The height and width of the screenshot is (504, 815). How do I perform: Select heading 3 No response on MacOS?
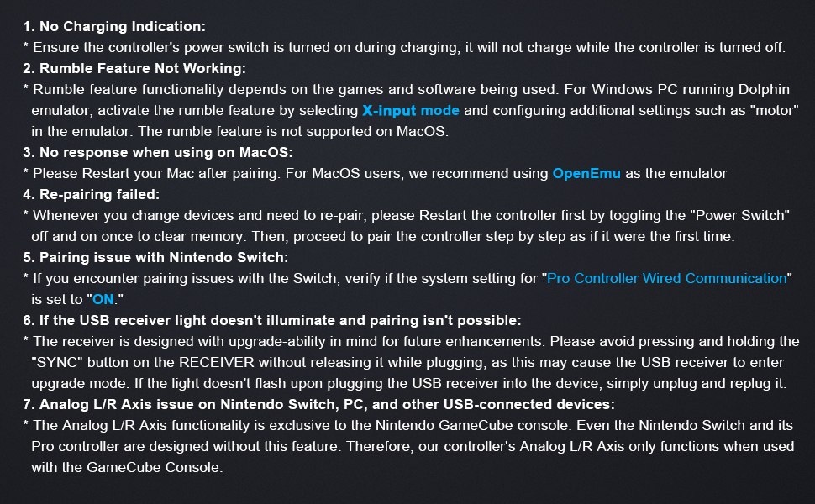click(x=158, y=153)
